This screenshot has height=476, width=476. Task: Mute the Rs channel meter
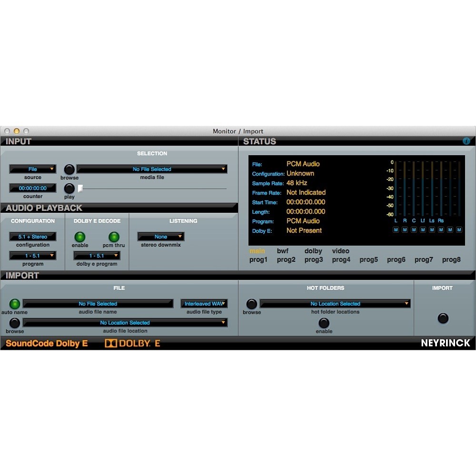tap(441, 230)
